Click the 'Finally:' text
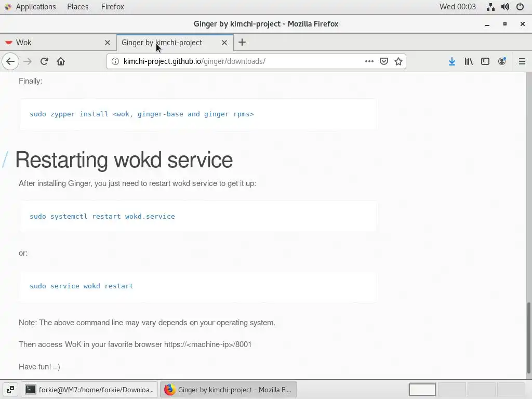Image resolution: width=532 pixels, height=399 pixels. pos(30,81)
